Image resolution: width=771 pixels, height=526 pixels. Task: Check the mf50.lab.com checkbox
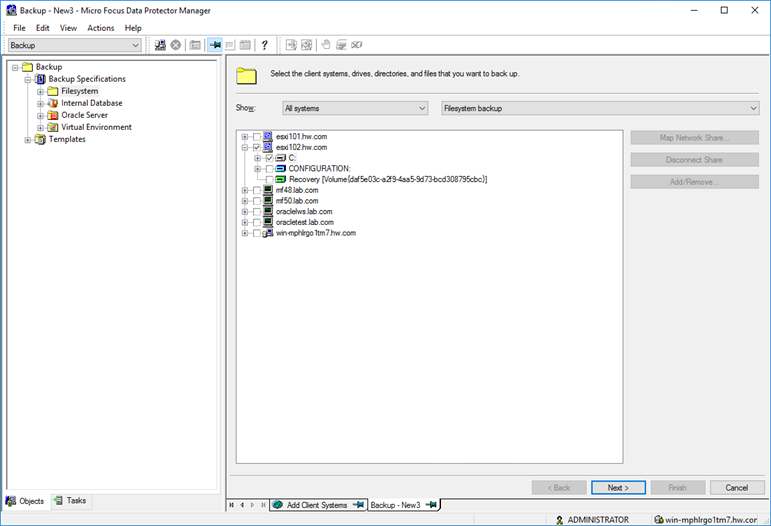[257, 201]
